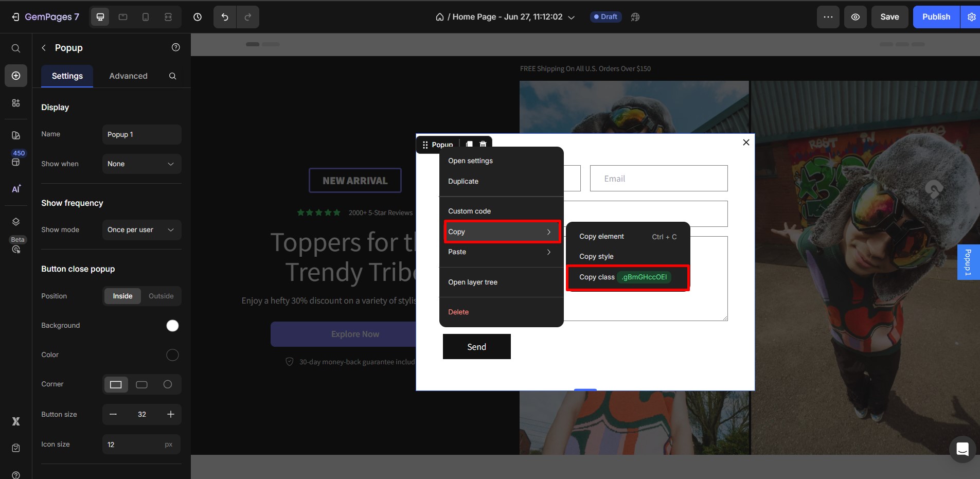
Task: Choose Duplicate from the context menu
Action: tap(462, 181)
